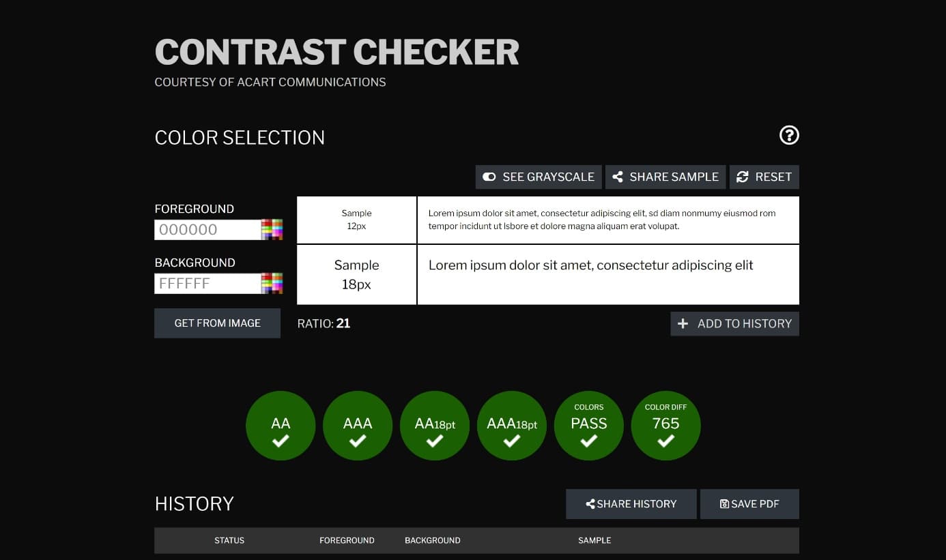Open the foreground color palette picker
The image size is (946, 560).
point(272,230)
